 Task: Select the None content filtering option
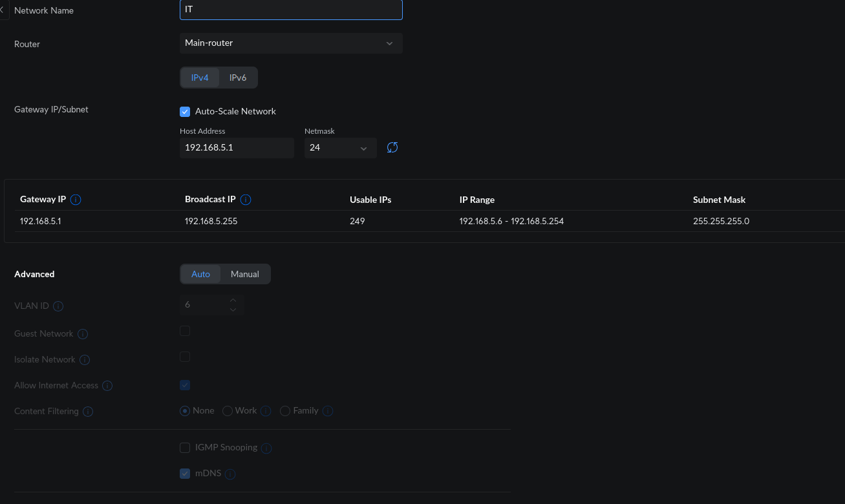click(185, 411)
